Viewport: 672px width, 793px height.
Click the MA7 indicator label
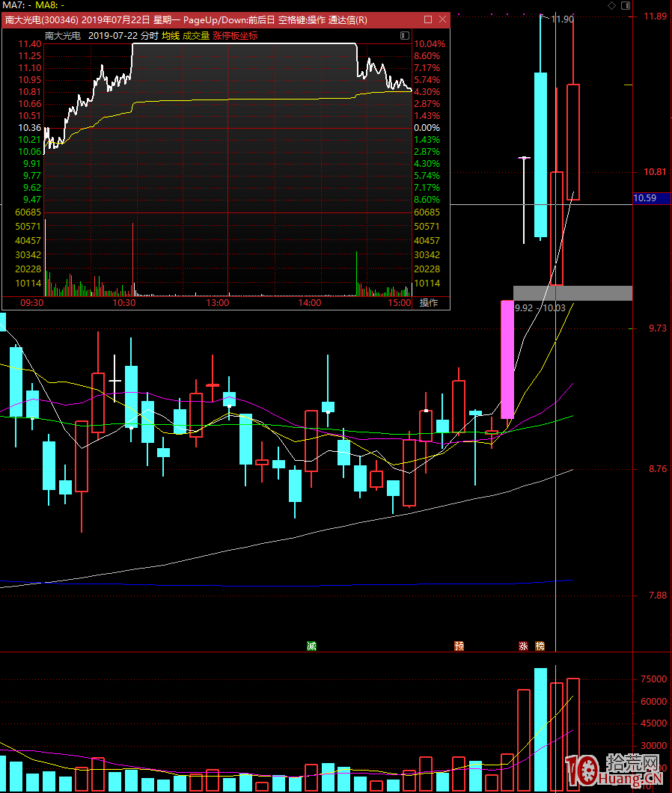pos(16,5)
